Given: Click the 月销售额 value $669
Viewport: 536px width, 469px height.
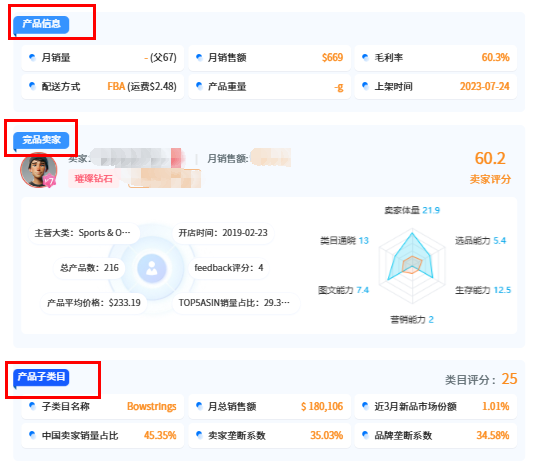Looking at the screenshot, I should [332, 57].
